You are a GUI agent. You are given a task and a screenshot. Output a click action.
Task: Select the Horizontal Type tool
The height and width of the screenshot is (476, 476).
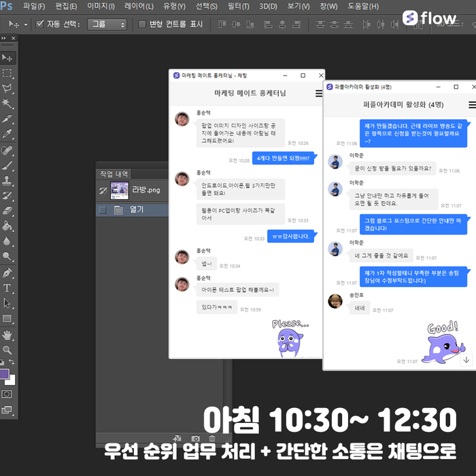click(x=8, y=288)
